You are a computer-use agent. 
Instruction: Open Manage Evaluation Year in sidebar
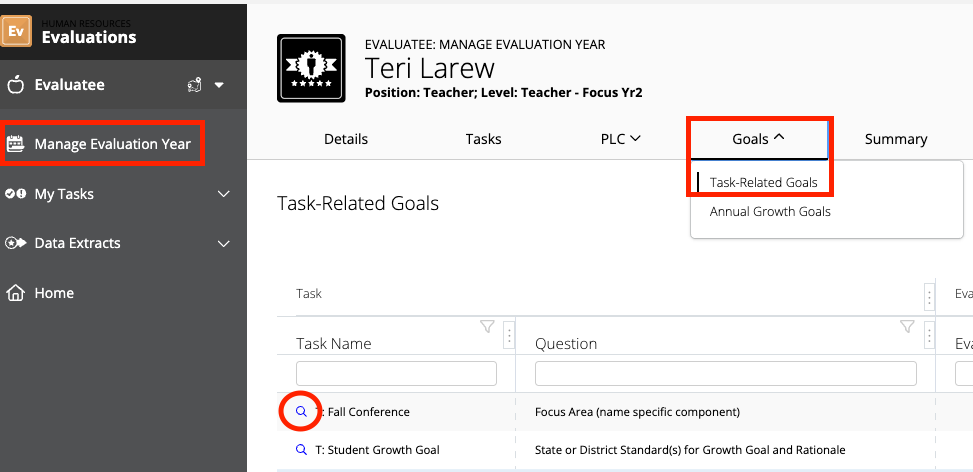(112, 144)
